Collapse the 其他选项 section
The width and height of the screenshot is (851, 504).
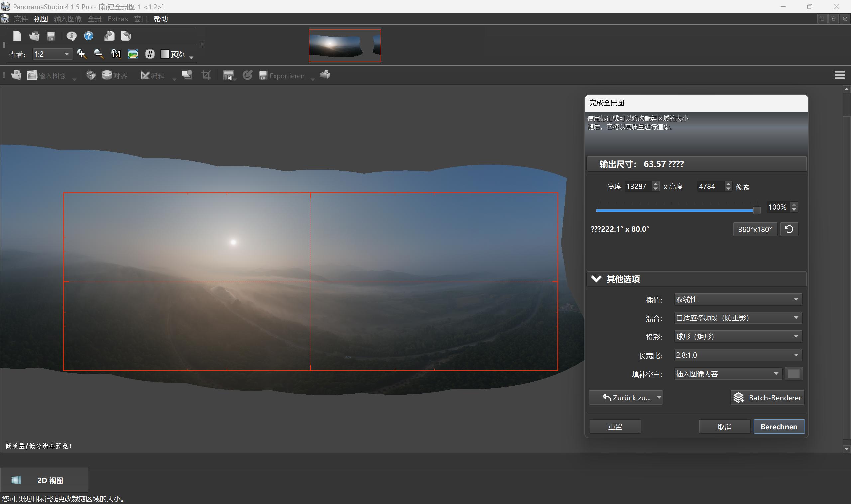tap(596, 279)
